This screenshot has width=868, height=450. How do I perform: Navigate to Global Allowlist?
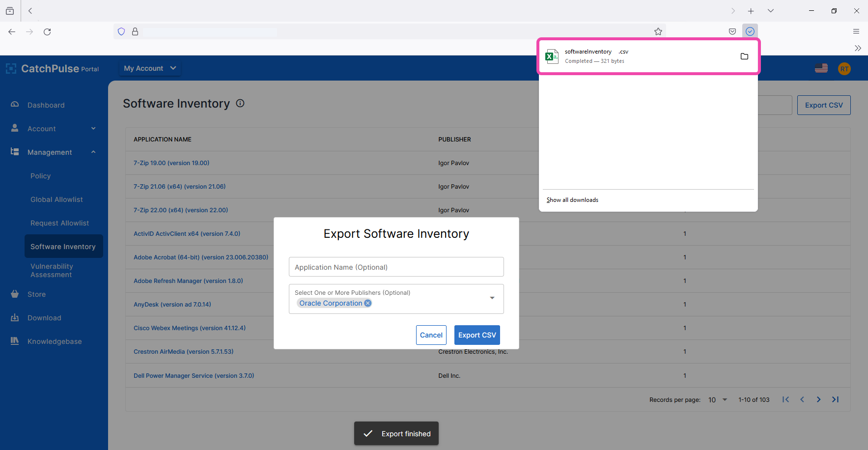pos(56,199)
